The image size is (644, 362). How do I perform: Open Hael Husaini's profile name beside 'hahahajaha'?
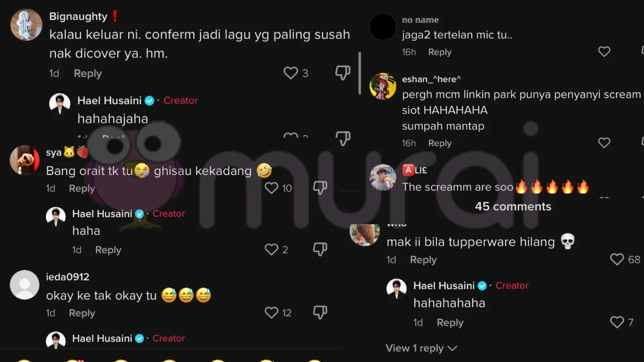point(109,101)
